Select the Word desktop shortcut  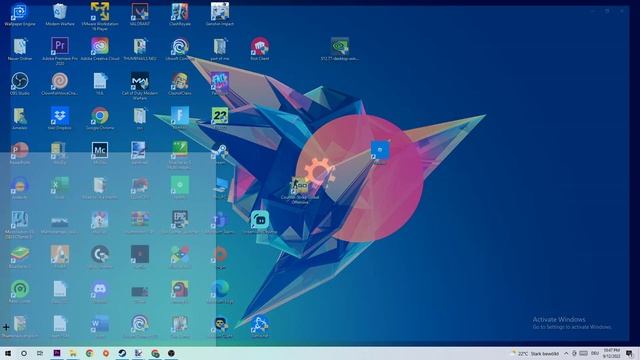100,324
